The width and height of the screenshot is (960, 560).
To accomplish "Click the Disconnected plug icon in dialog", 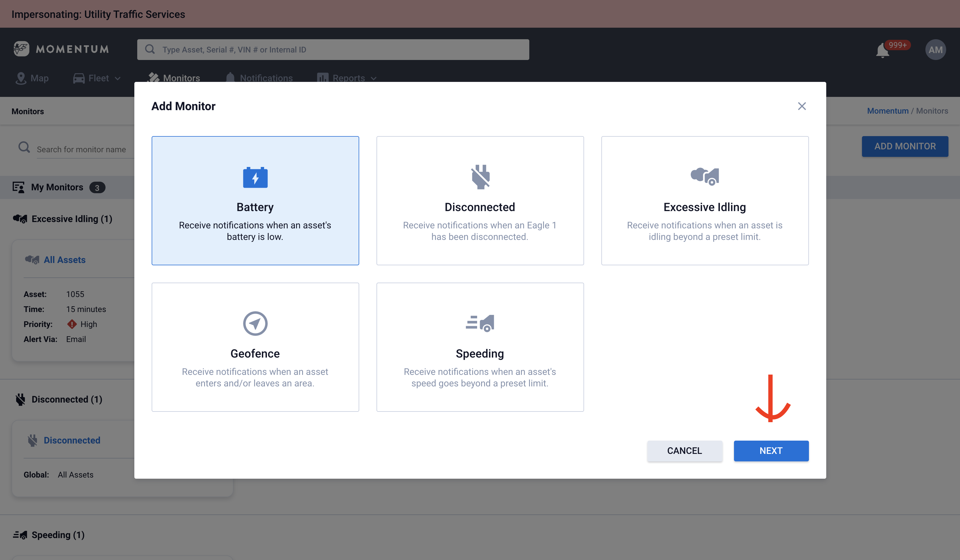I will point(480,177).
